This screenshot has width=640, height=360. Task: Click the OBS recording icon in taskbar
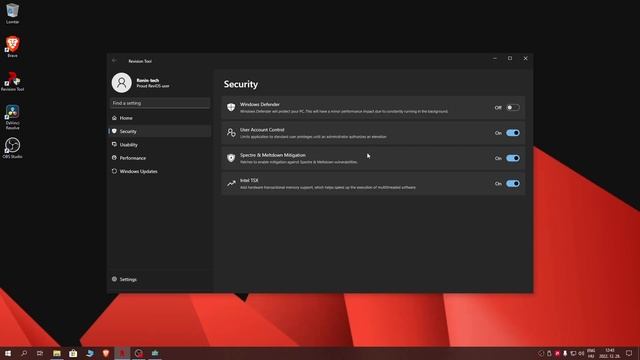pyautogui.click(x=139, y=353)
